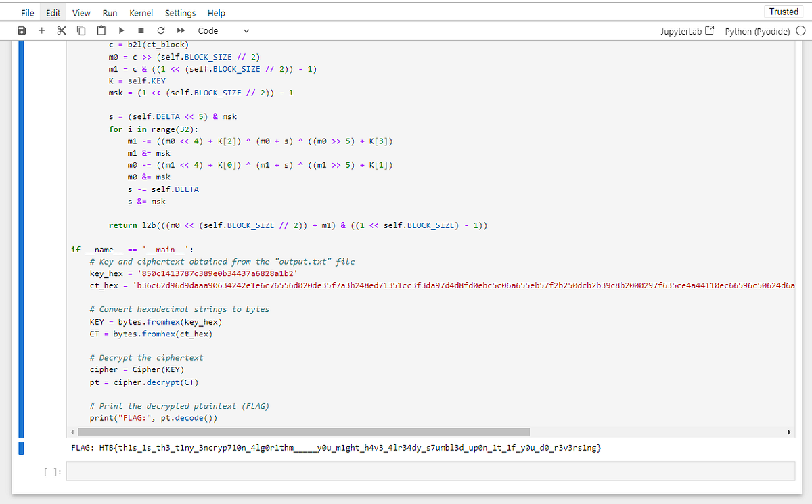
Task: Click the 'c = b2l(ct_block)' line
Action: pos(148,45)
